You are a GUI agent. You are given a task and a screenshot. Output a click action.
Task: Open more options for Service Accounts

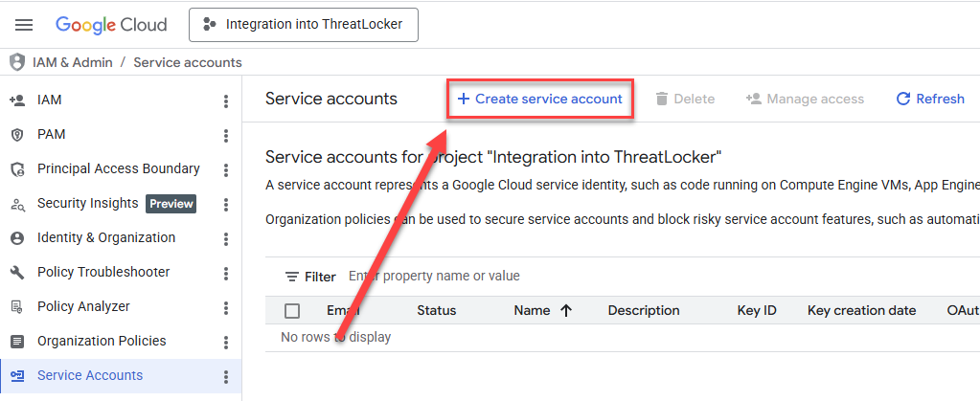click(x=226, y=377)
